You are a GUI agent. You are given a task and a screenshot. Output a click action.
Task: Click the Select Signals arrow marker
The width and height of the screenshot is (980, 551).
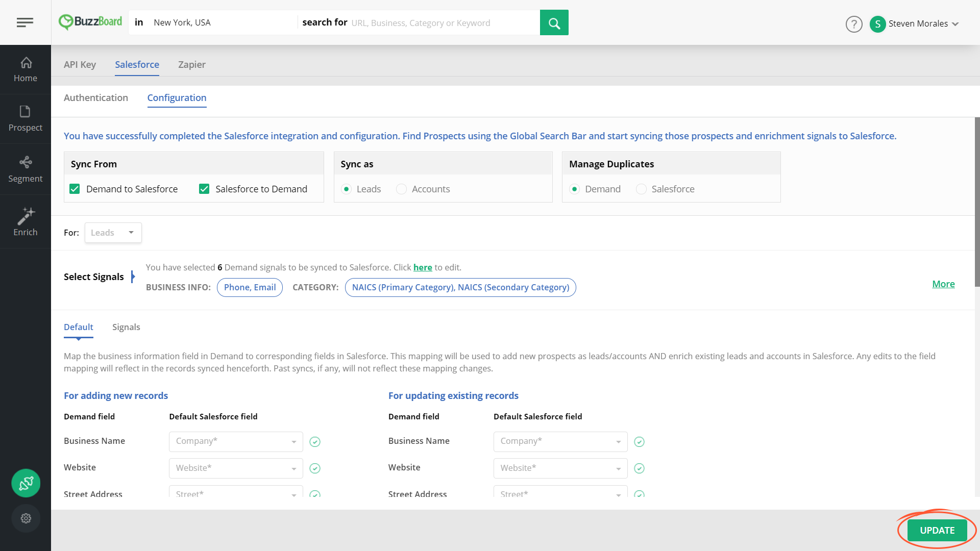(133, 277)
